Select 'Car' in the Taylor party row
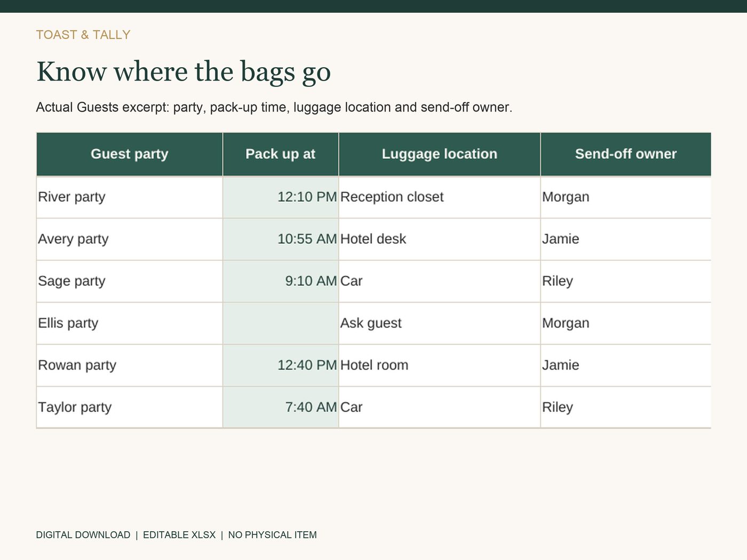The height and width of the screenshot is (560, 747). pyautogui.click(x=440, y=407)
